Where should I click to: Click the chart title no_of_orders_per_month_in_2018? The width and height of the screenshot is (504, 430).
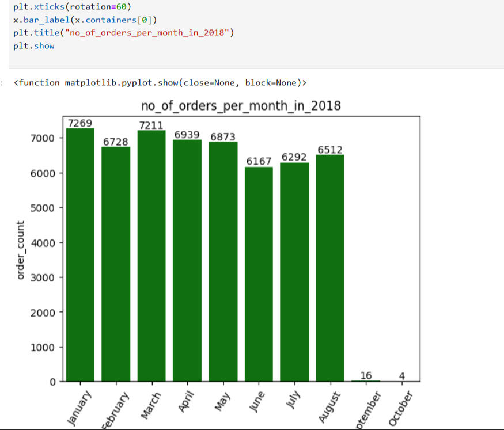(241, 106)
